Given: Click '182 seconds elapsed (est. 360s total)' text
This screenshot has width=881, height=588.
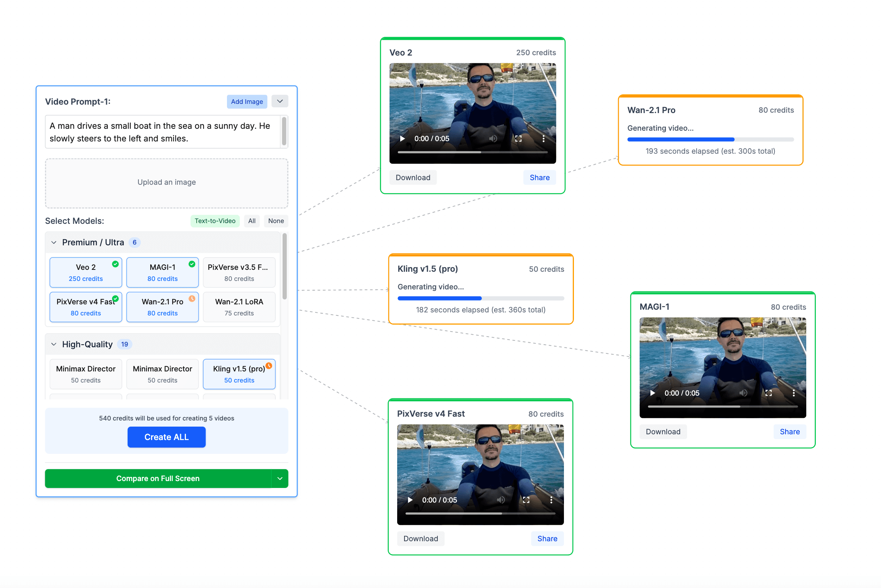Looking at the screenshot, I should (x=481, y=310).
